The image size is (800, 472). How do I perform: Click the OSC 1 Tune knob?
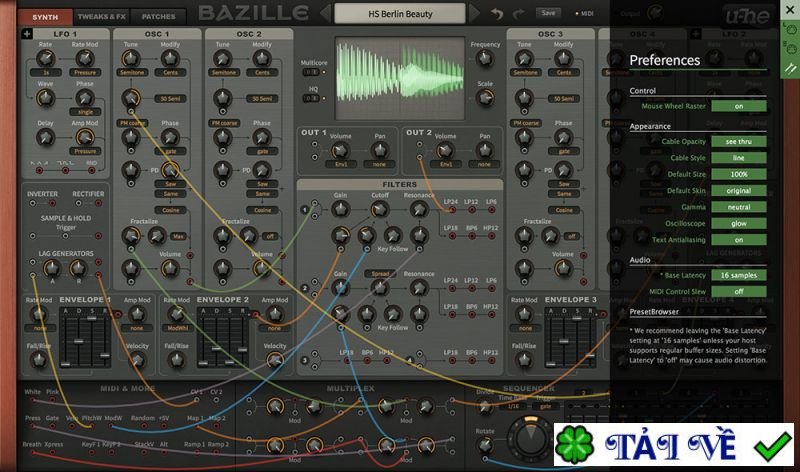click(131, 58)
